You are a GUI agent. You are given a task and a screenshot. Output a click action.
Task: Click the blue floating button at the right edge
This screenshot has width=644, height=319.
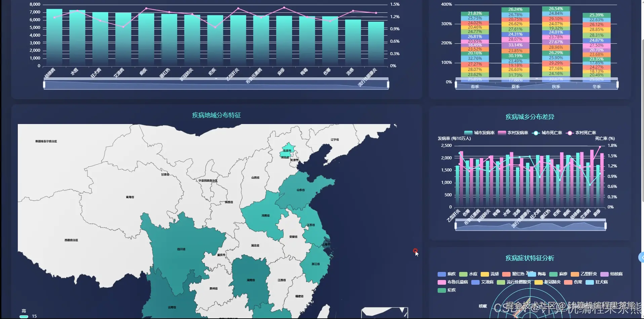tap(641, 257)
